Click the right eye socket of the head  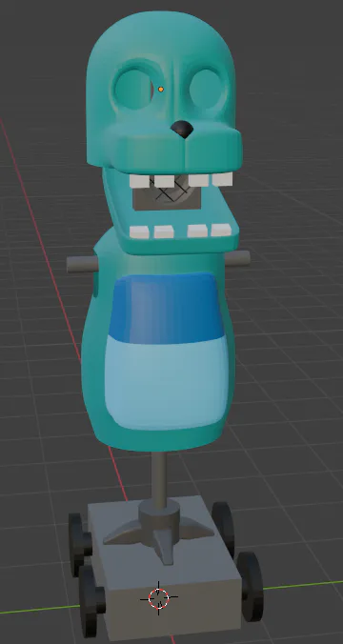tap(206, 89)
